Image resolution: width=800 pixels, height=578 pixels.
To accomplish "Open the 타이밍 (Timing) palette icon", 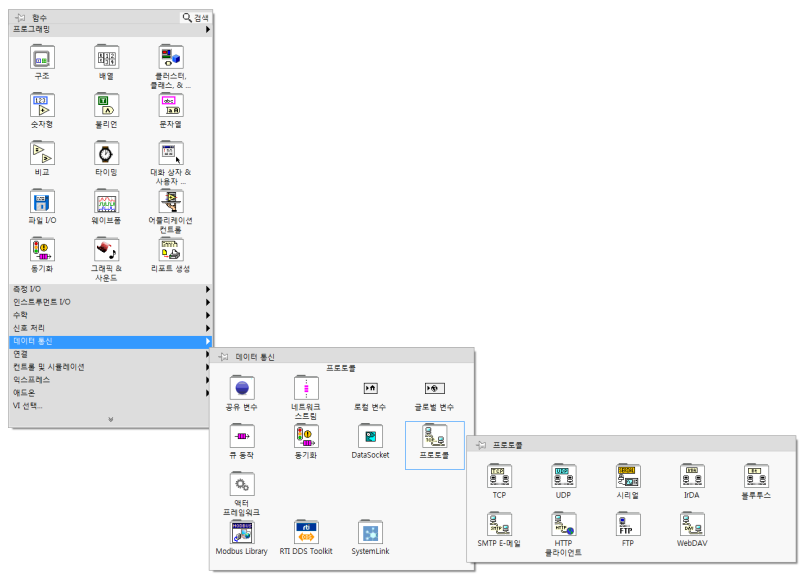I will (106, 153).
